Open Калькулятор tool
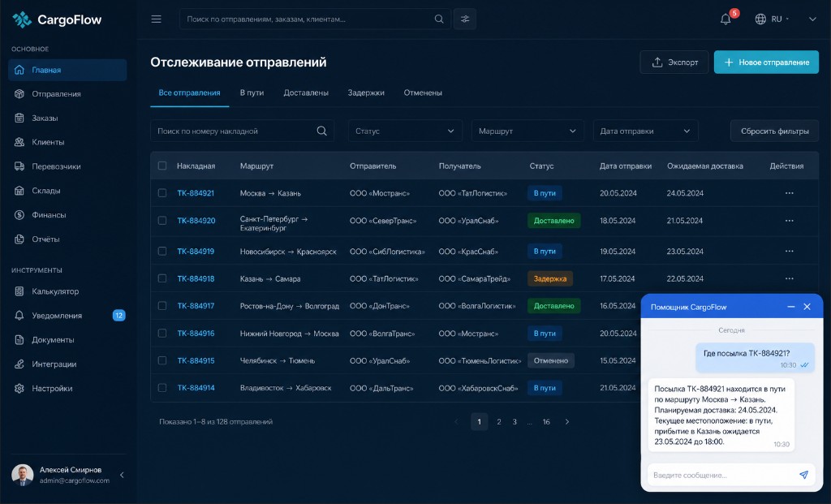Viewport: 831px width, 504px height. tap(67, 291)
